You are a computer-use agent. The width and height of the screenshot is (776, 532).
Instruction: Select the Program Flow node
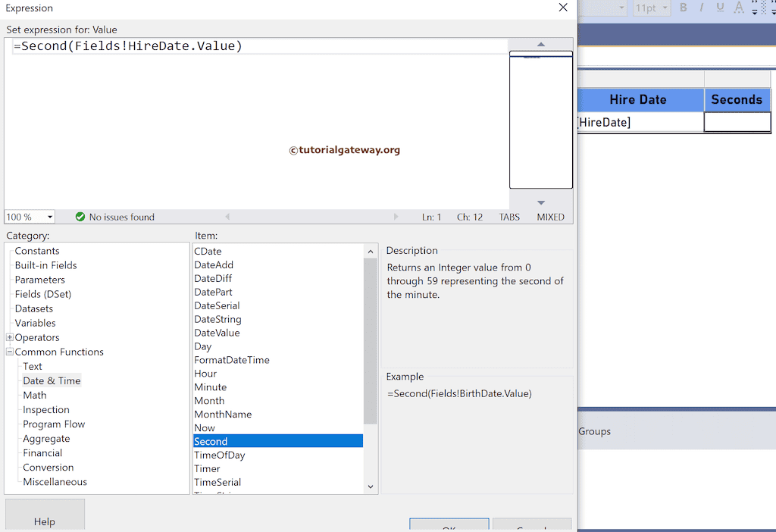click(54, 424)
